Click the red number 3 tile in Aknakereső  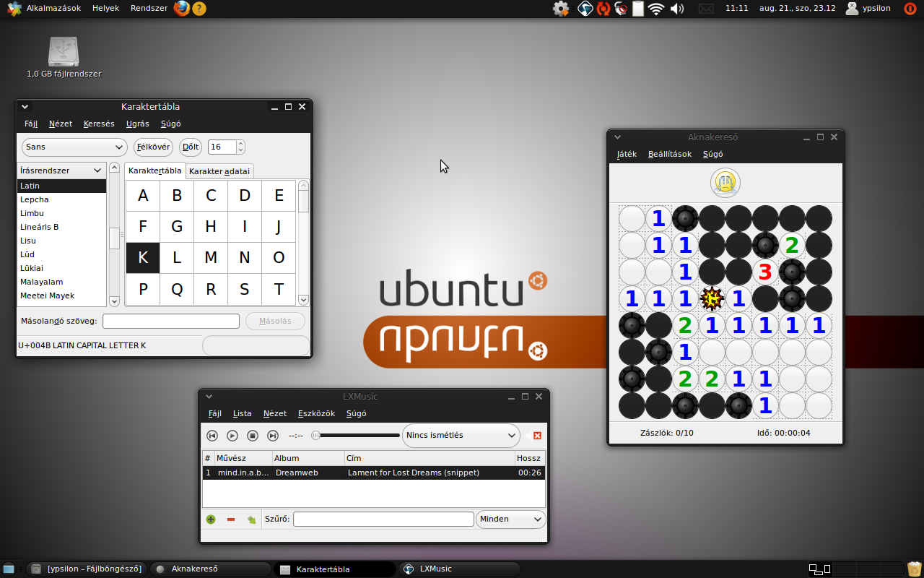(x=765, y=272)
